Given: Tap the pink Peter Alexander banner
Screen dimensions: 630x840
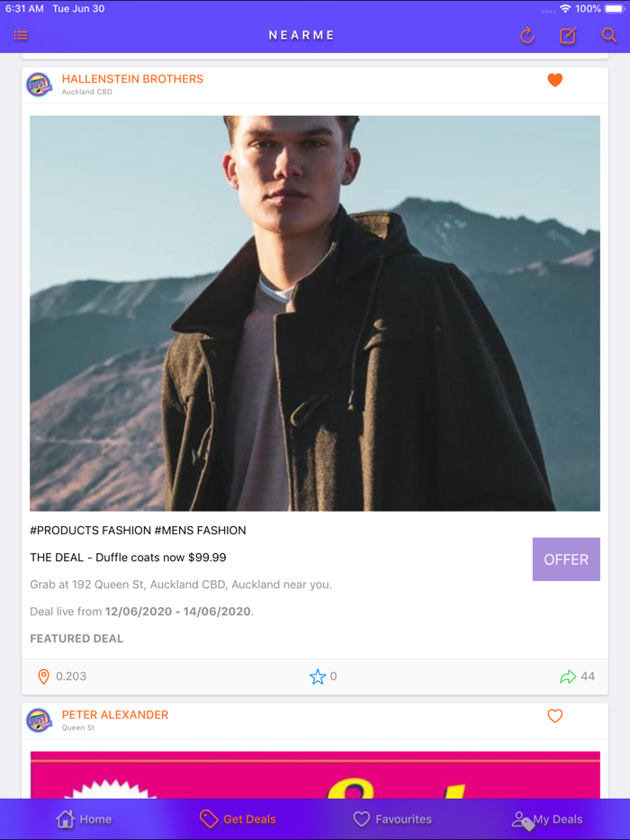Looking at the screenshot, I should coord(315,774).
